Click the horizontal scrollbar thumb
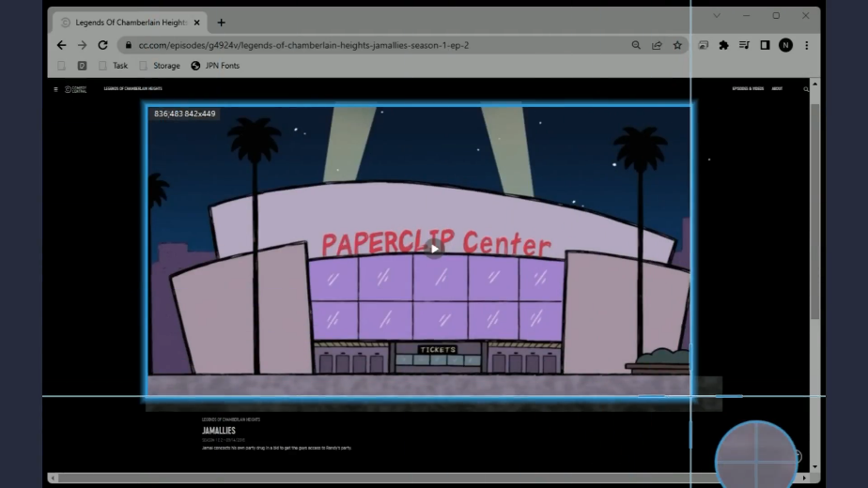Viewport: 868px width, 488px height. (x=387, y=478)
